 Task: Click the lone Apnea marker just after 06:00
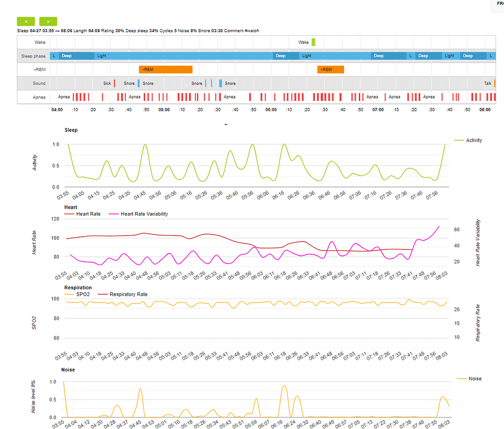click(275, 97)
